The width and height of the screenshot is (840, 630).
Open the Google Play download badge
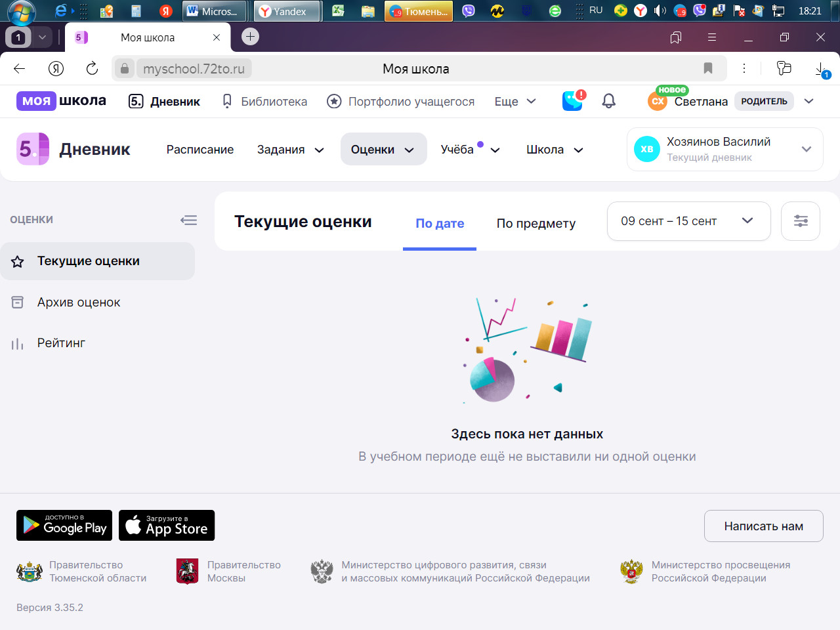tap(64, 526)
